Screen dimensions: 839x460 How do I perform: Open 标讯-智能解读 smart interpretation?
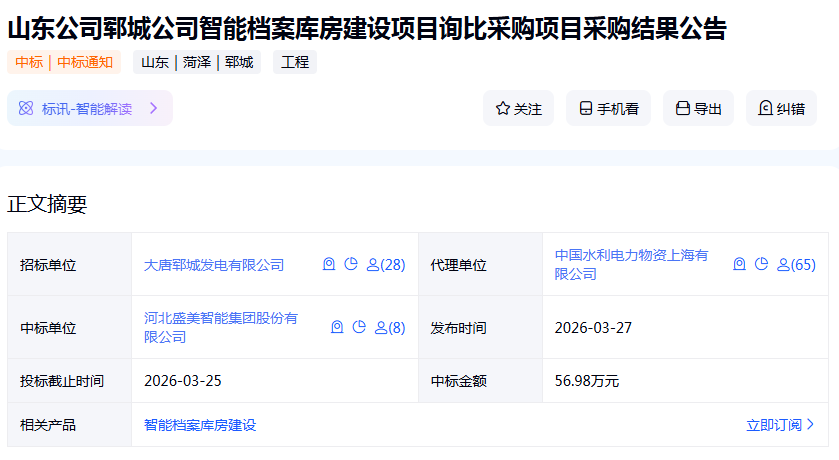89,108
